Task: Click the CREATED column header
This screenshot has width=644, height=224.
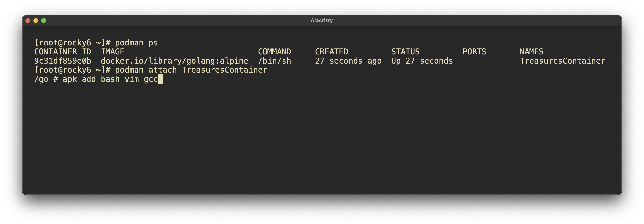Action: tap(331, 52)
